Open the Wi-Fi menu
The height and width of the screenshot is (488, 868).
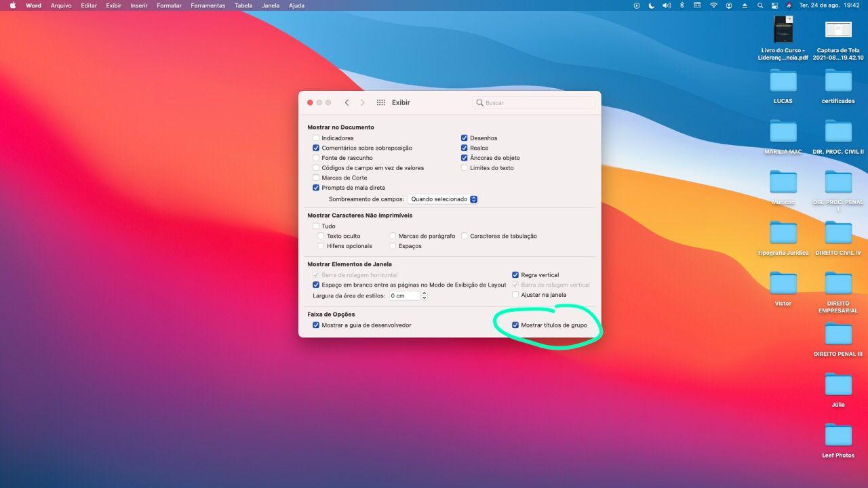(x=713, y=5)
